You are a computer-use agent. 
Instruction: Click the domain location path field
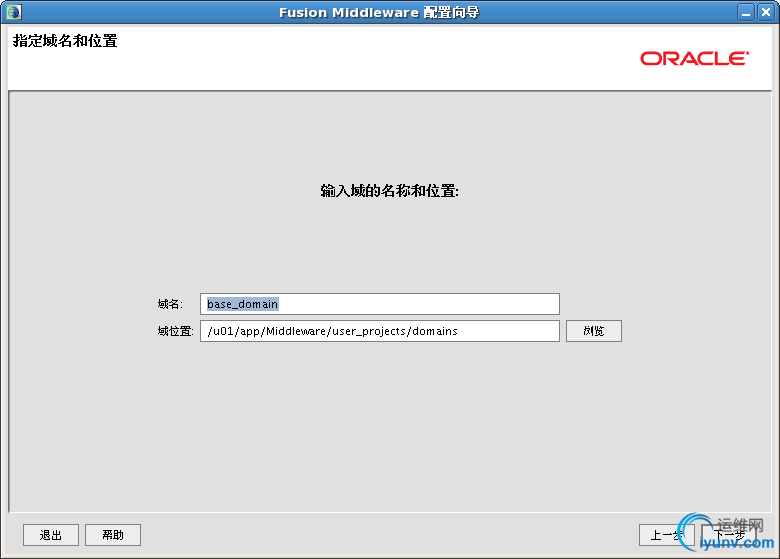pyautogui.click(x=380, y=331)
